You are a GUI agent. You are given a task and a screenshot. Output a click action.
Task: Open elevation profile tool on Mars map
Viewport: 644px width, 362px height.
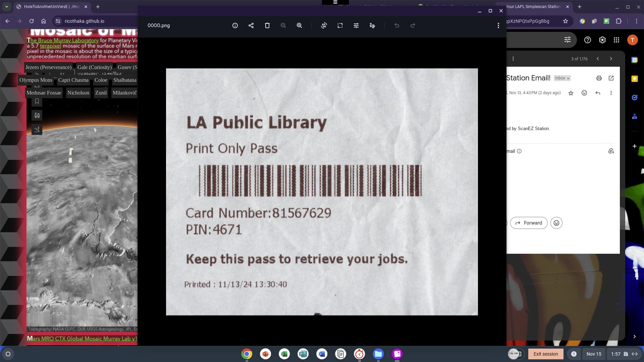pos(37,129)
